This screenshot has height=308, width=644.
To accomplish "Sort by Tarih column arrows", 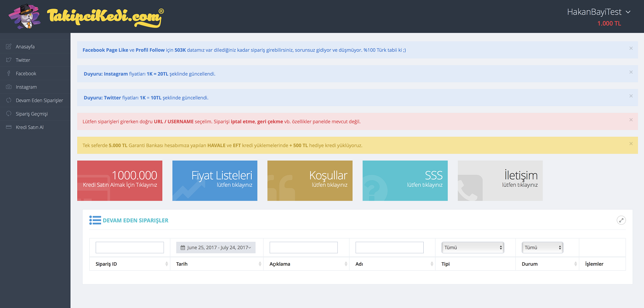I will point(260,264).
